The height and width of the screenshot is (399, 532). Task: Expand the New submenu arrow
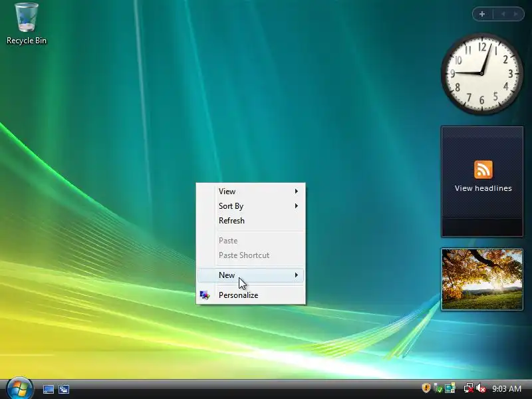click(296, 275)
